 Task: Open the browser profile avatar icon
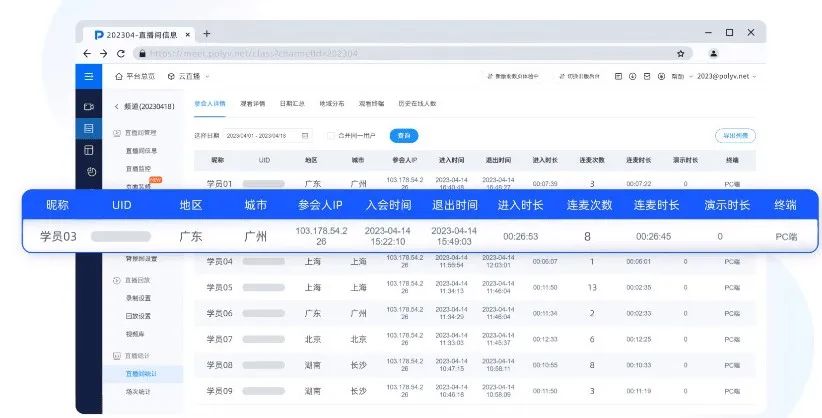(714, 54)
